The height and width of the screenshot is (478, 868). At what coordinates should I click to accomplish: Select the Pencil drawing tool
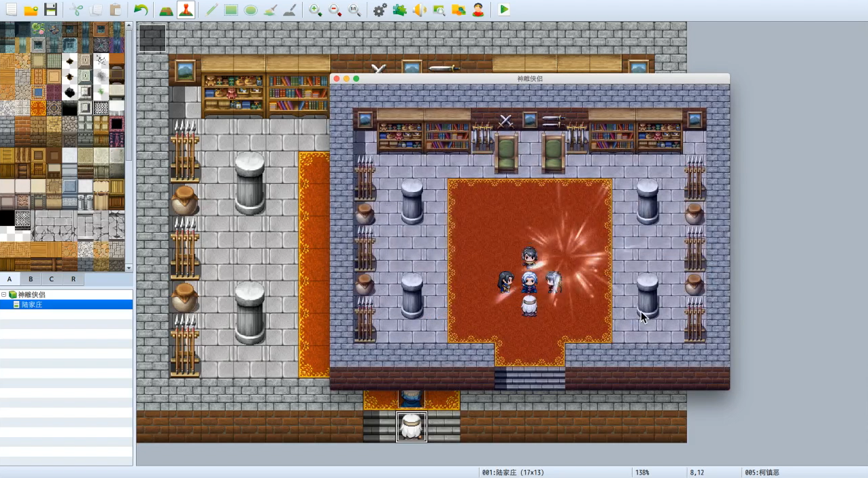(x=212, y=10)
